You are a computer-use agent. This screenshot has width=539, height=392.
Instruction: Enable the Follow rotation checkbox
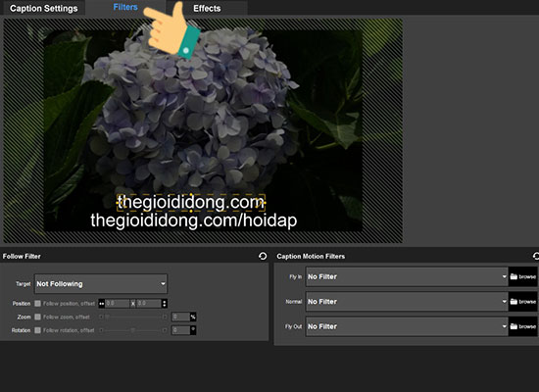[x=37, y=330]
